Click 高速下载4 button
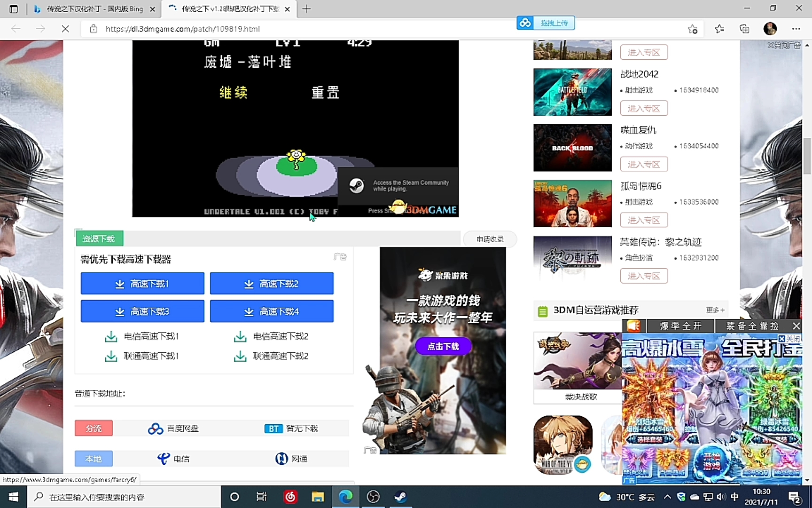Image resolution: width=812 pixels, height=508 pixels. click(x=272, y=311)
